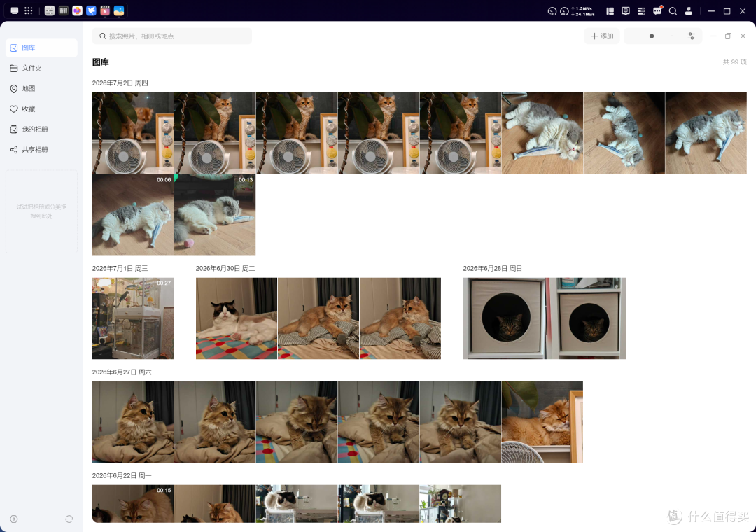This screenshot has height=532, width=756.
Task: Click into the photo search field
Action: pos(172,36)
